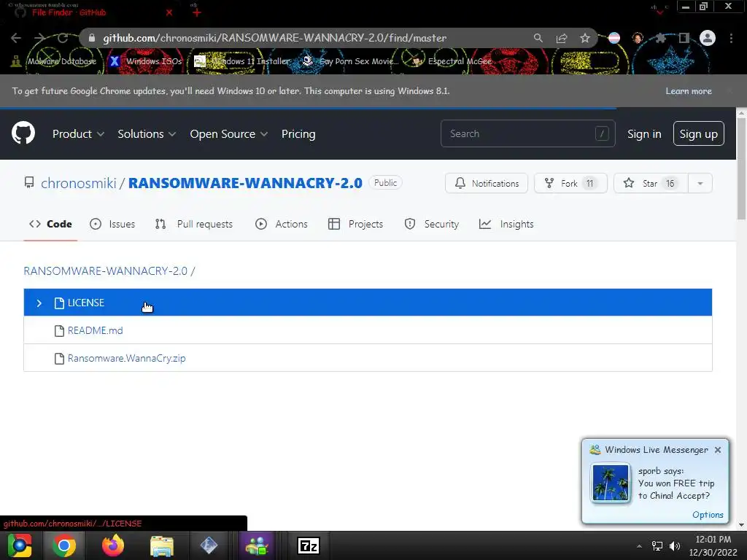Open the Windows ISOs bookmark
747x560 pixels.
click(x=146, y=61)
